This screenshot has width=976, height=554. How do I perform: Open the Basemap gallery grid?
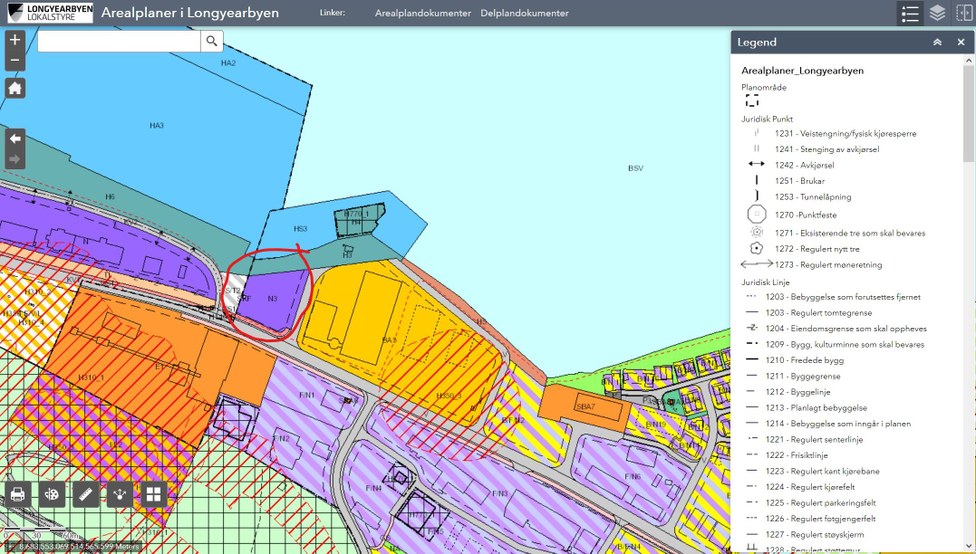[x=154, y=494]
